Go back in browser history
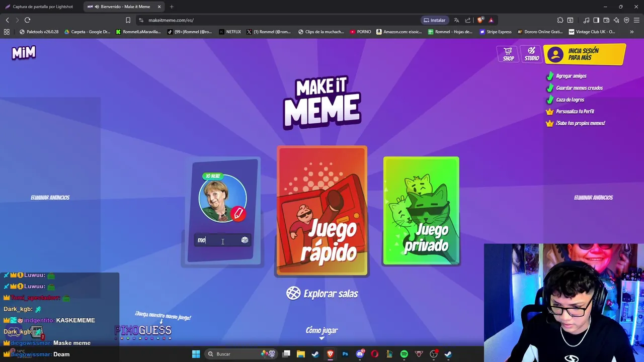The width and height of the screenshot is (644, 362). (x=7, y=20)
